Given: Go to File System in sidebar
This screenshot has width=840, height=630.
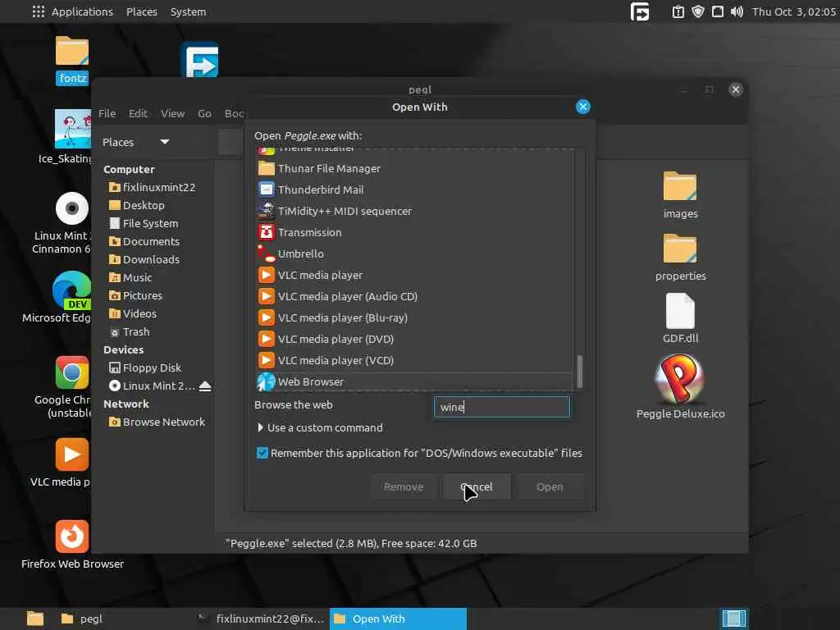Looking at the screenshot, I should click(x=144, y=223).
